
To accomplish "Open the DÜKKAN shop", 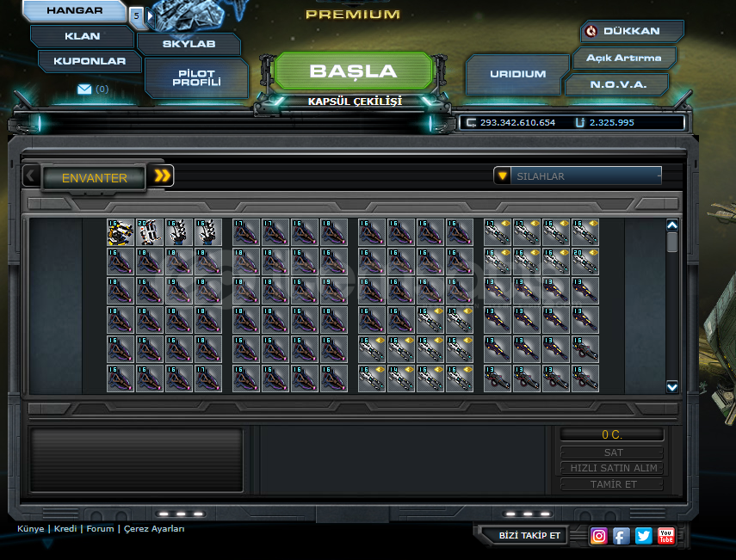I will click(x=632, y=31).
